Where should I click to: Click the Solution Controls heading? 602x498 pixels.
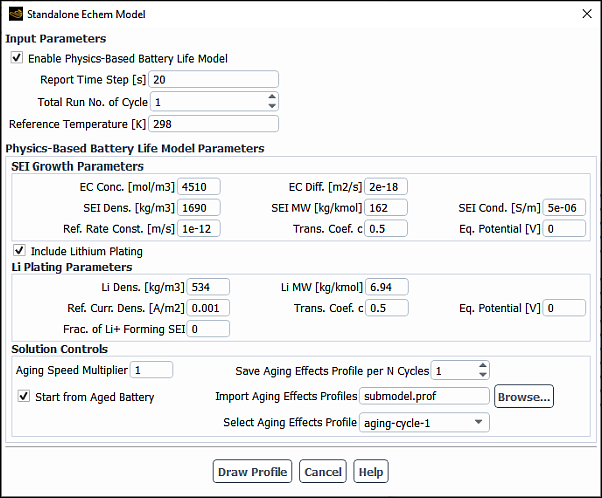click(60, 349)
